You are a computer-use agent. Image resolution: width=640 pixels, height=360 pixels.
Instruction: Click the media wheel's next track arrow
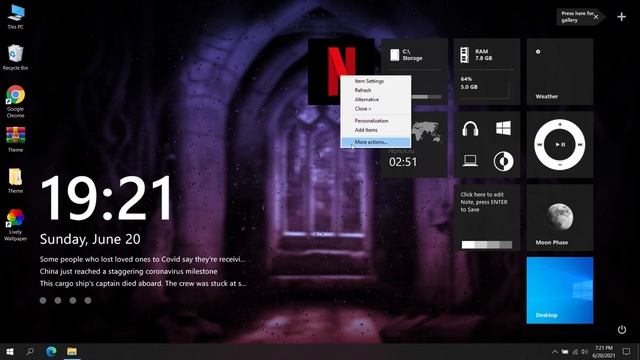[580, 144]
